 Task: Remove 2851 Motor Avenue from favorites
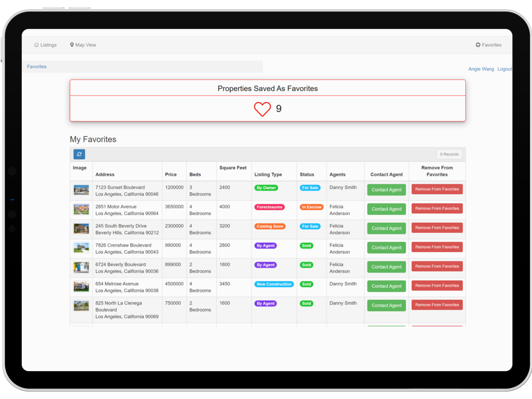click(437, 209)
